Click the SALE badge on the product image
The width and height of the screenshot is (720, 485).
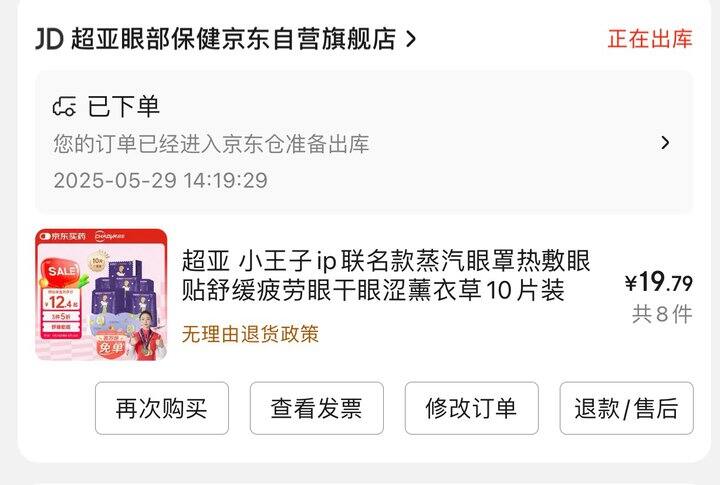click(63, 271)
